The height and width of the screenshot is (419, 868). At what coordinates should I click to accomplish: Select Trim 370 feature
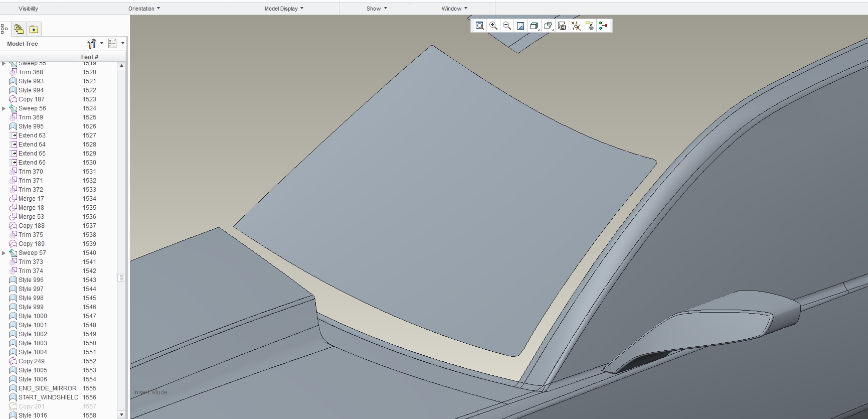(x=31, y=172)
